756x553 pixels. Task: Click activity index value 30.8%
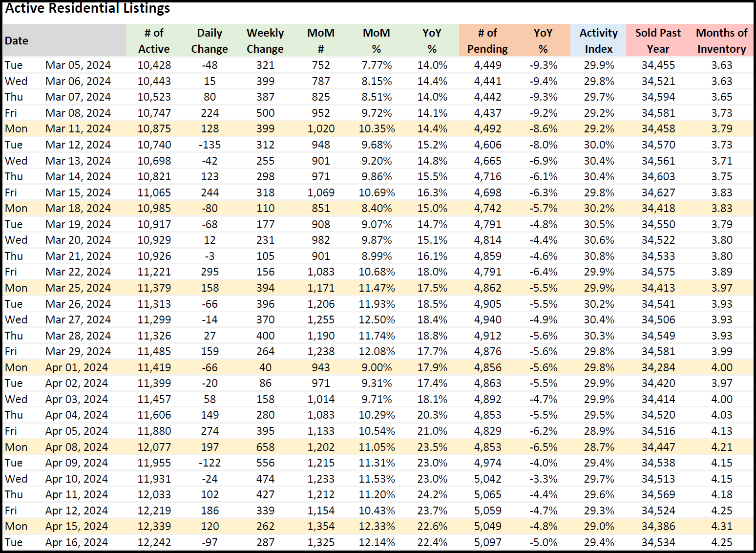pos(599,256)
